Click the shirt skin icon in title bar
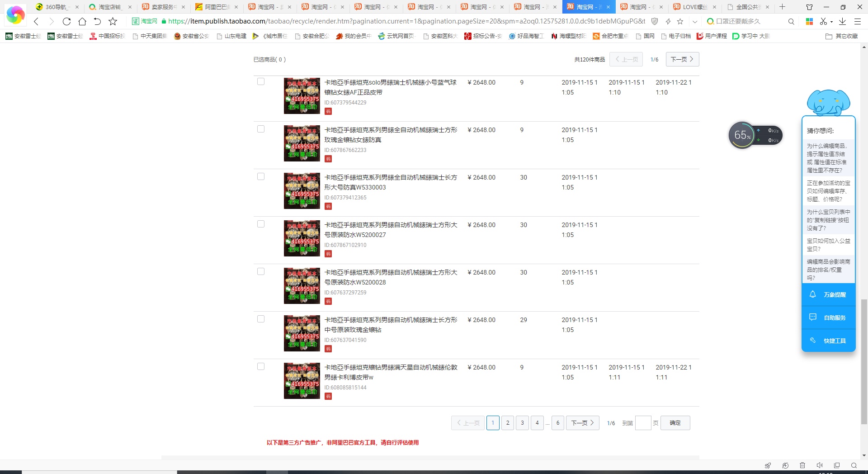 pos(809,7)
